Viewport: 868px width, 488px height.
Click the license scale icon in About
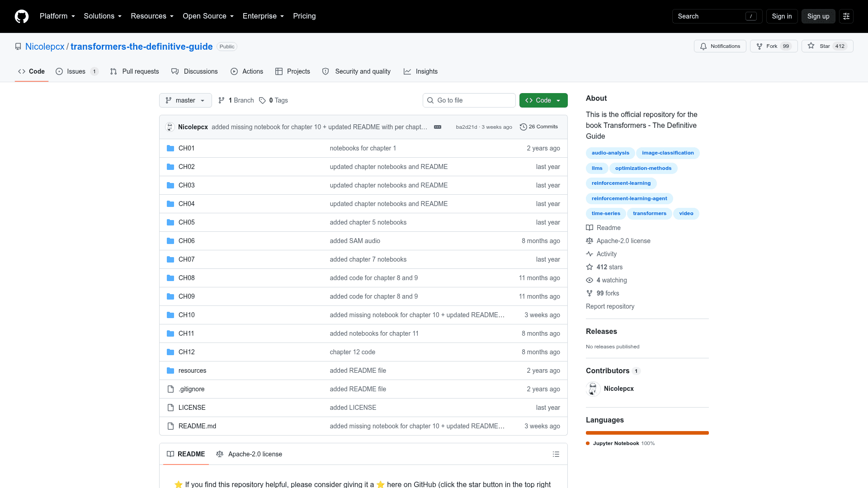[x=590, y=241]
